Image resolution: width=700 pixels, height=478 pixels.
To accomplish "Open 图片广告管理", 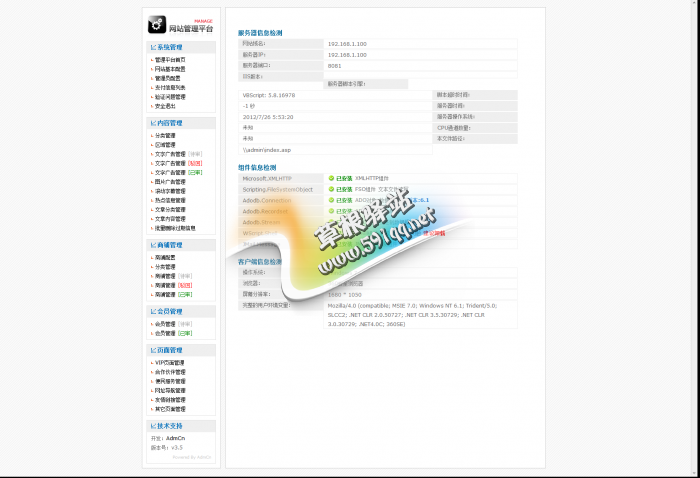I will 170,182.
